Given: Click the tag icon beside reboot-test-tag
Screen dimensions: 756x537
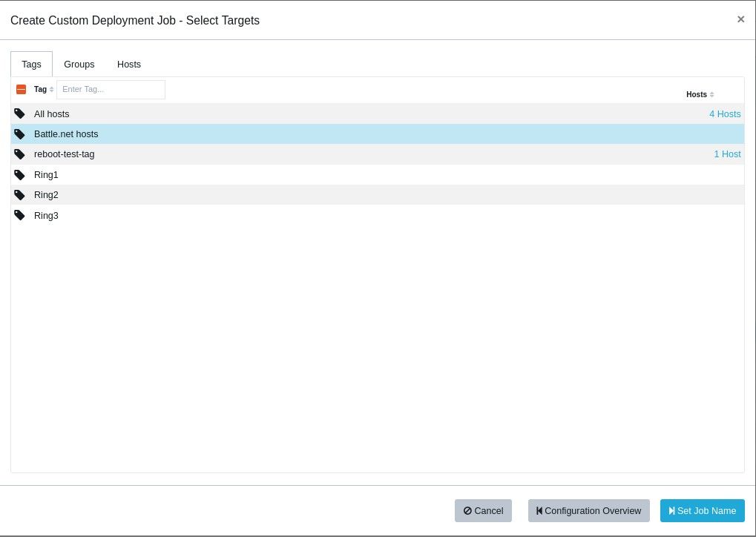Looking at the screenshot, I should point(19,154).
